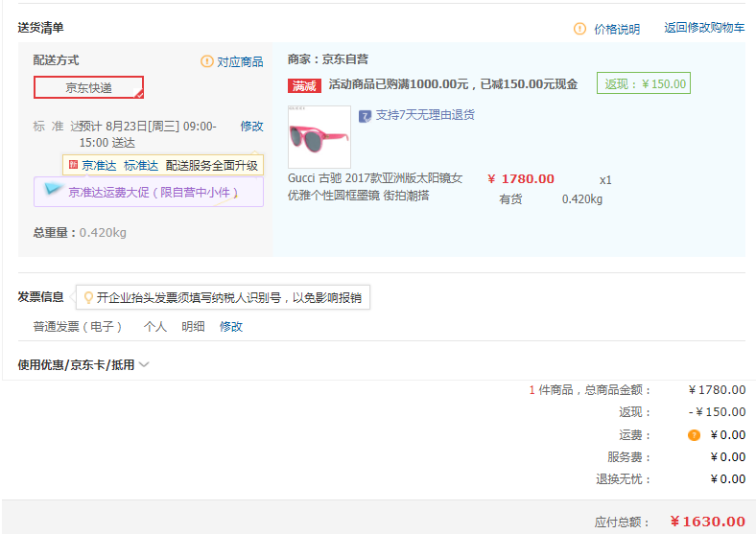Click the 7-day return badge icon
The image size is (756, 534).
point(365,116)
